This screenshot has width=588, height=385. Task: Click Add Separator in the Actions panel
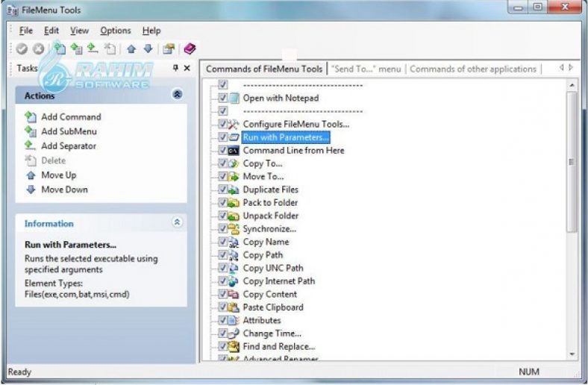[x=60, y=146]
